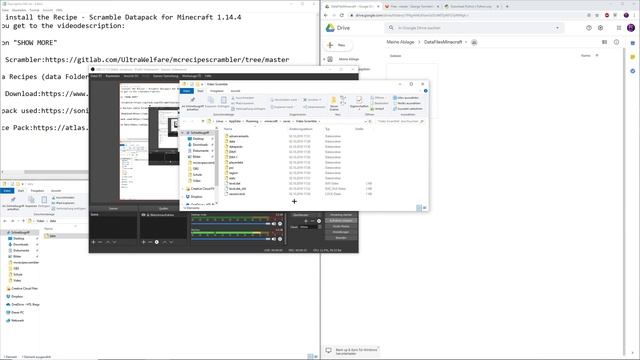Click Chrome back navigation arrow
Viewport: 640px width, 360px height.
point(326,15)
